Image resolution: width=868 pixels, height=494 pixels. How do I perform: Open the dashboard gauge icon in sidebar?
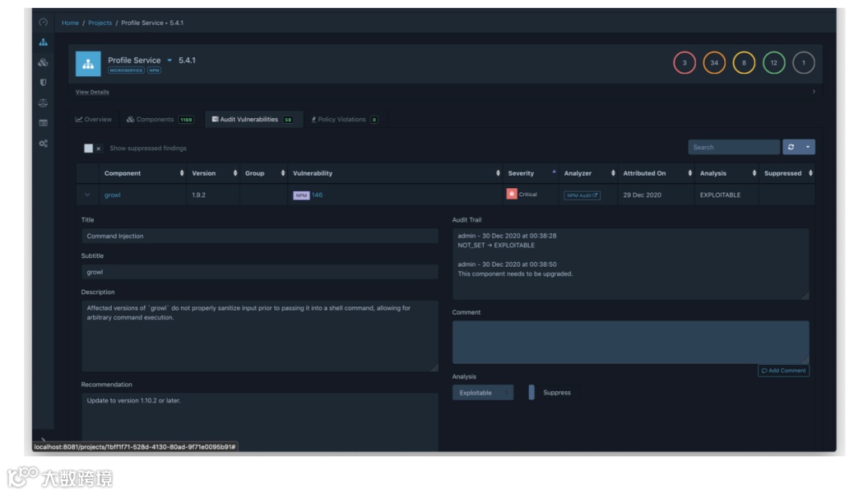tap(43, 22)
